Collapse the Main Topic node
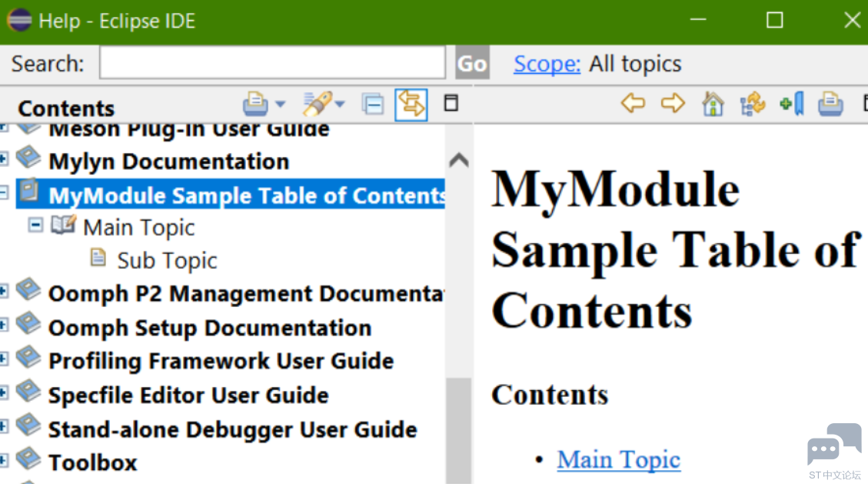 coord(35,225)
